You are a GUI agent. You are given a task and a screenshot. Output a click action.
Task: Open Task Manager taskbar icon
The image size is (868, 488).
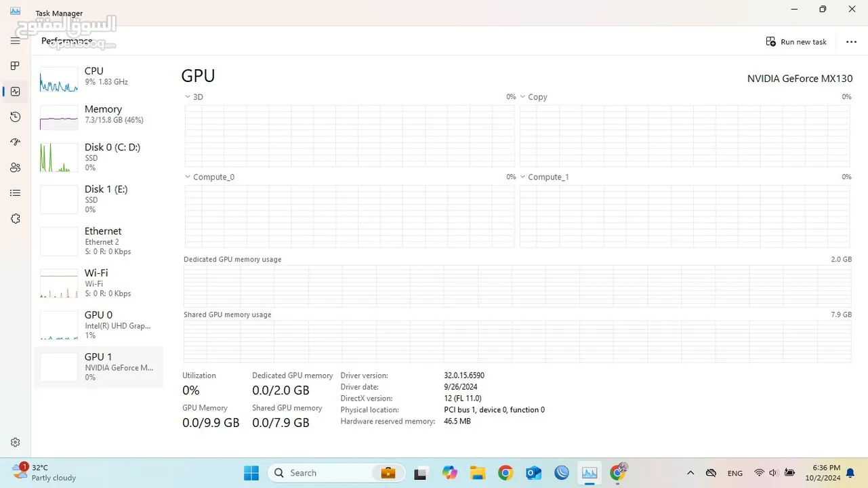(x=590, y=473)
